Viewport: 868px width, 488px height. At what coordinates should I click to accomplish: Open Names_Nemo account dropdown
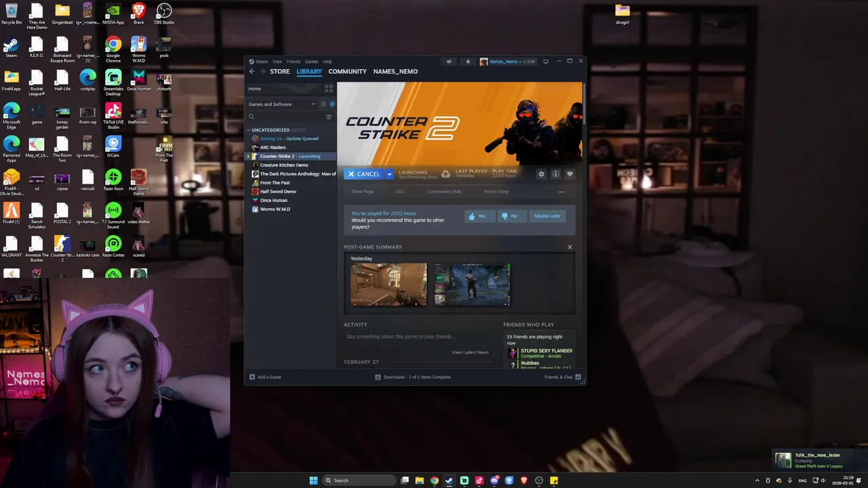click(x=507, y=62)
